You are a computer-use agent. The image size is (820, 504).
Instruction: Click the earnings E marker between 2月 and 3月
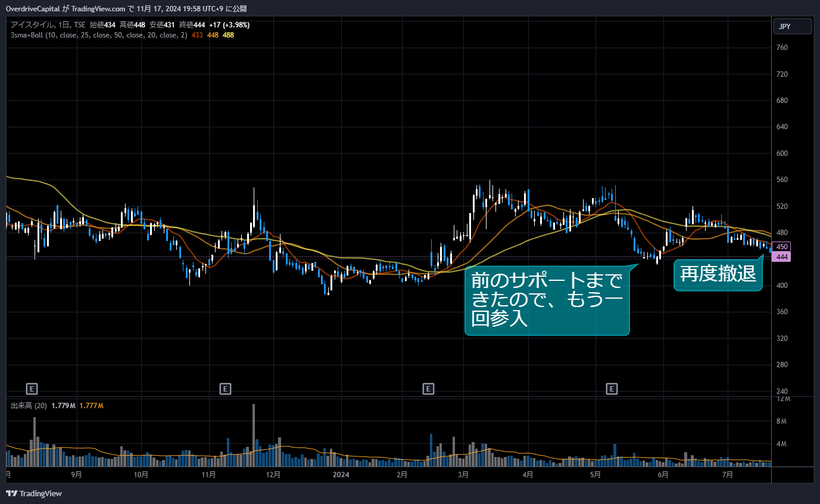coord(428,389)
